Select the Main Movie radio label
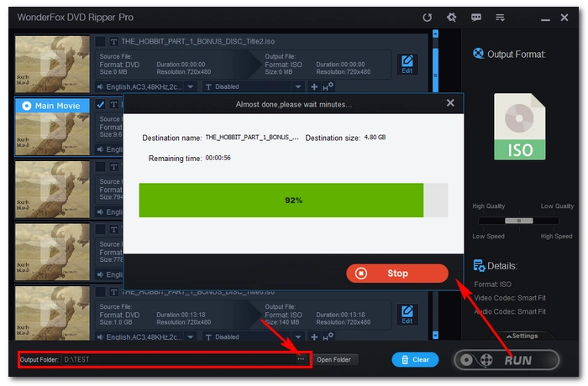This screenshot has height=386, width=588. coord(52,106)
